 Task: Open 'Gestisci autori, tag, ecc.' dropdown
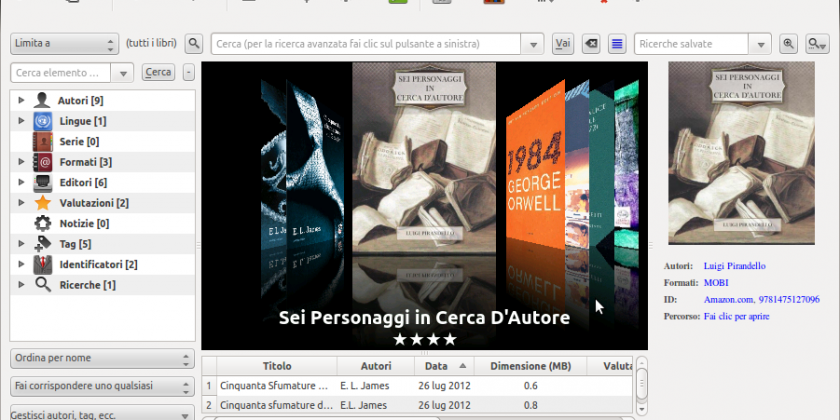tap(102, 413)
